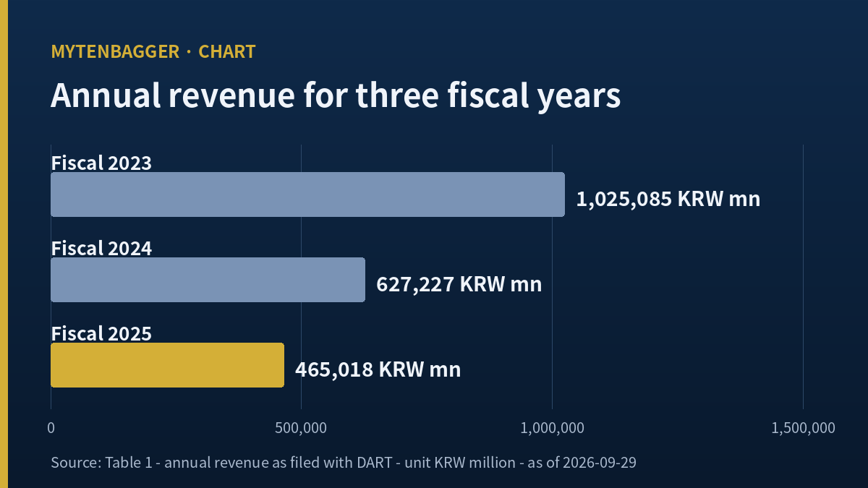Viewport: 868px width, 488px height.
Task: Click the source note citing DART
Action: tap(344, 462)
